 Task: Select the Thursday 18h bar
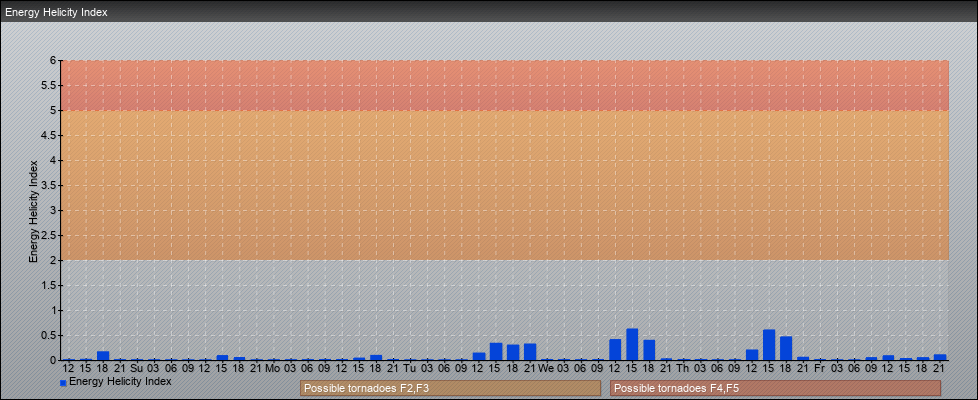786,348
